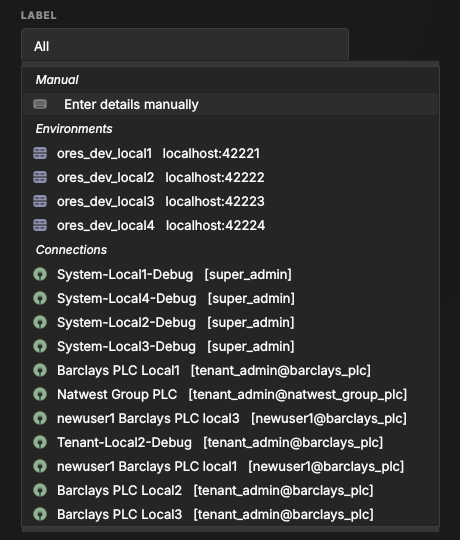Screen dimensions: 460x540
Task: Click the server icon for ores_dev_local1
Action: (x=40, y=153)
